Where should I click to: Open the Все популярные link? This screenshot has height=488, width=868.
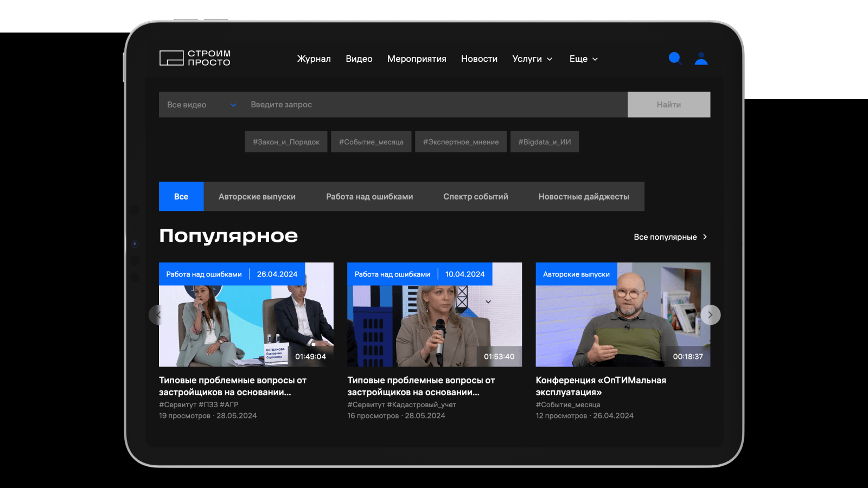tap(670, 237)
